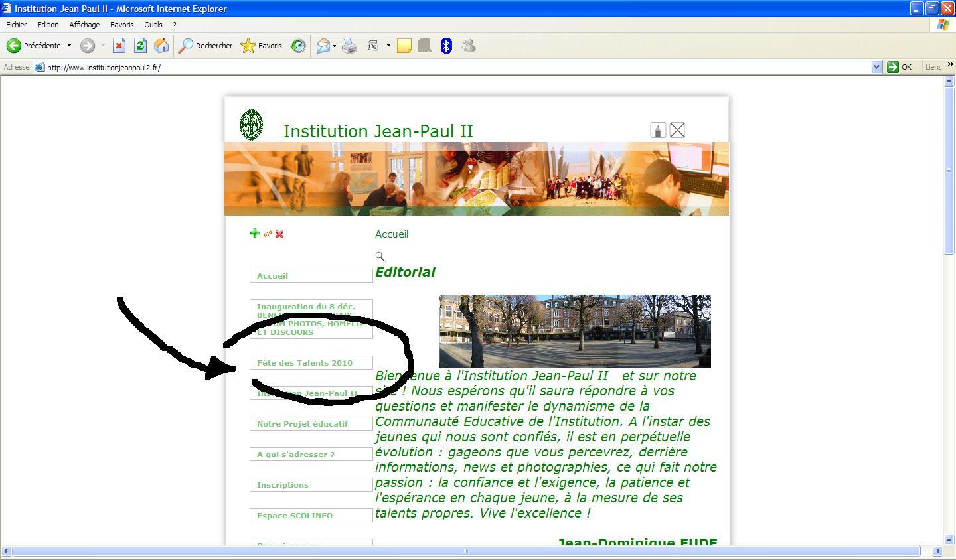Click the vertical scrollbar thumb
This screenshot has height=560, width=956.
coord(949,171)
